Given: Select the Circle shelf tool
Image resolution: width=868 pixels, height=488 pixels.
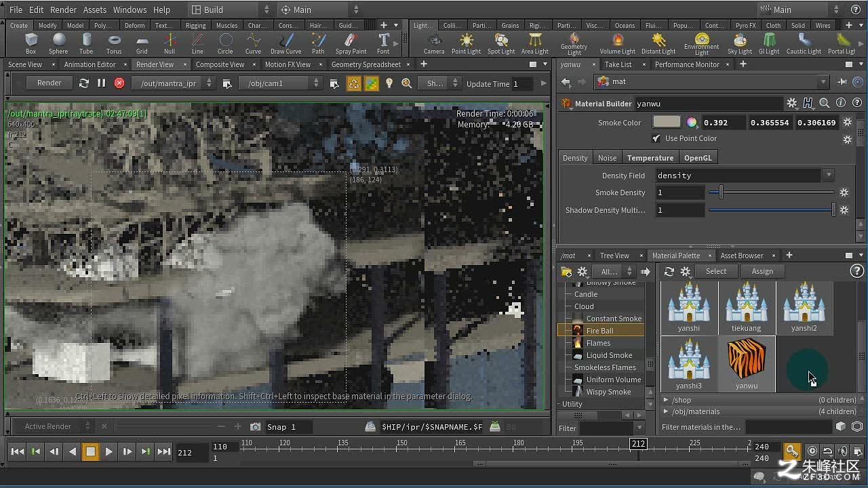Looking at the screenshot, I should click(x=225, y=43).
